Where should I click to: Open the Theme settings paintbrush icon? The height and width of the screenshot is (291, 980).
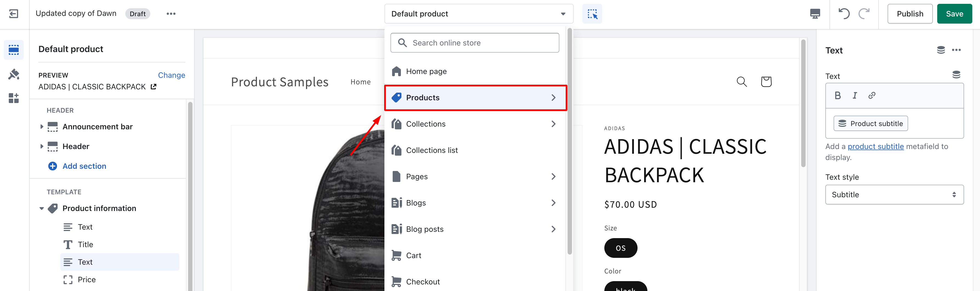click(14, 74)
